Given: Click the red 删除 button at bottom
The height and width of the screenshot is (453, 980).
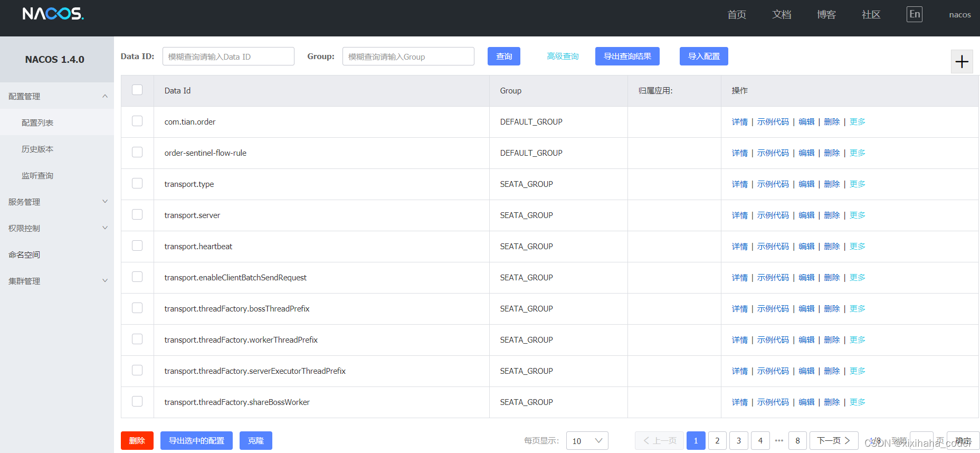Looking at the screenshot, I should click(x=137, y=440).
